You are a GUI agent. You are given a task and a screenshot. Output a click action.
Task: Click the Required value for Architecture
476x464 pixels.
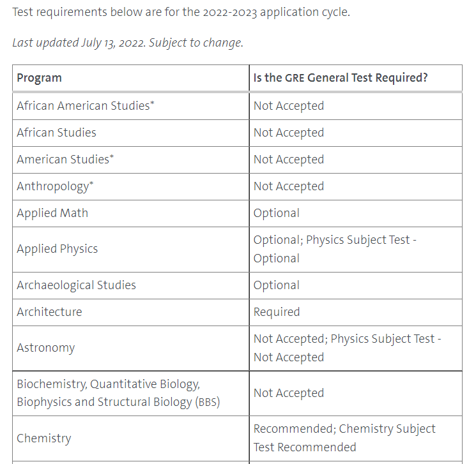click(277, 312)
